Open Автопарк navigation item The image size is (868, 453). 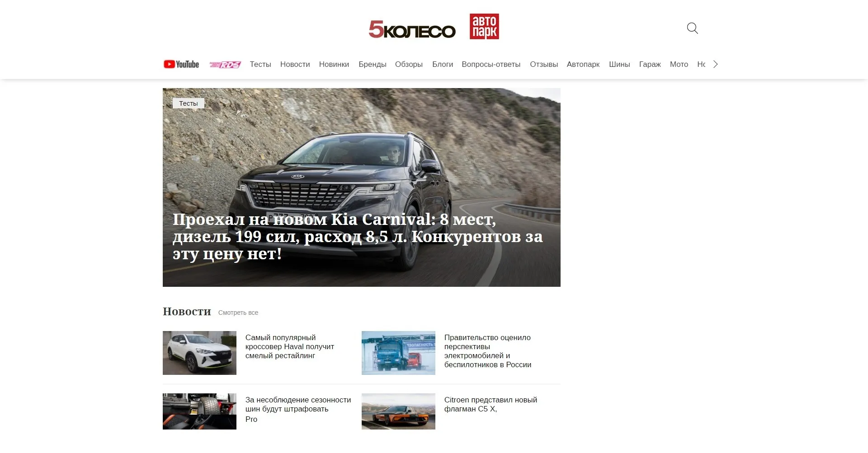[x=583, y=64]
